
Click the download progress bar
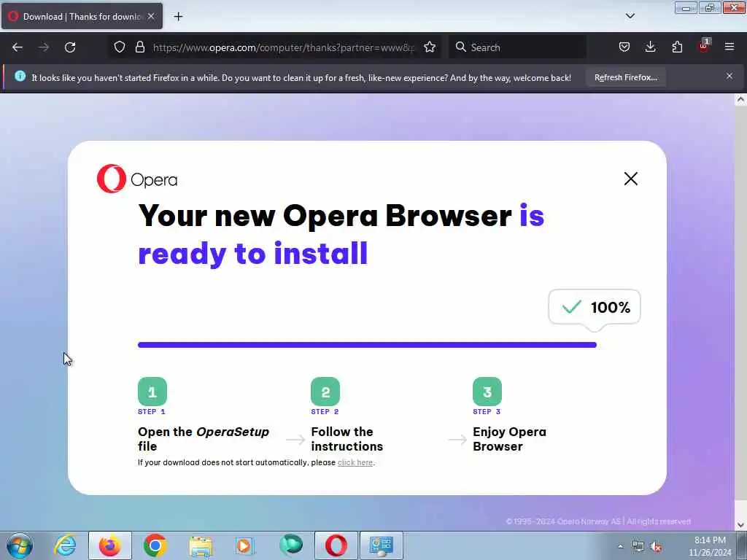point(368,345)
